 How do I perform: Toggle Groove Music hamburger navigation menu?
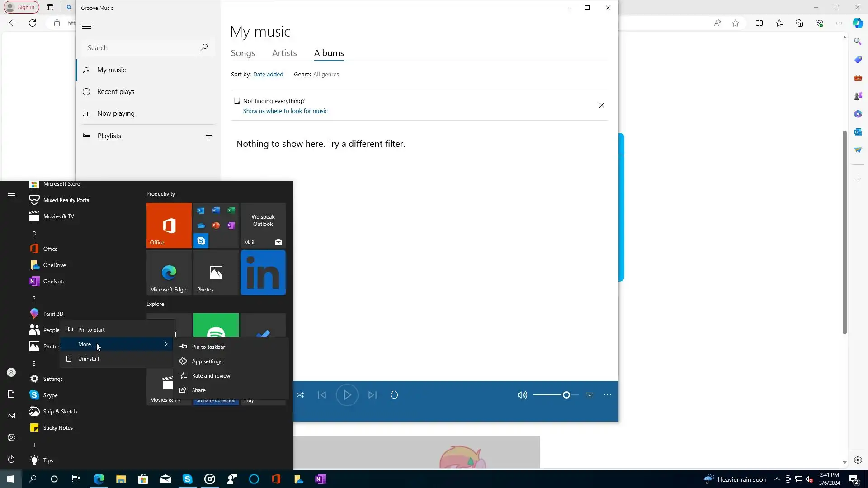click(x=87, y=26)
